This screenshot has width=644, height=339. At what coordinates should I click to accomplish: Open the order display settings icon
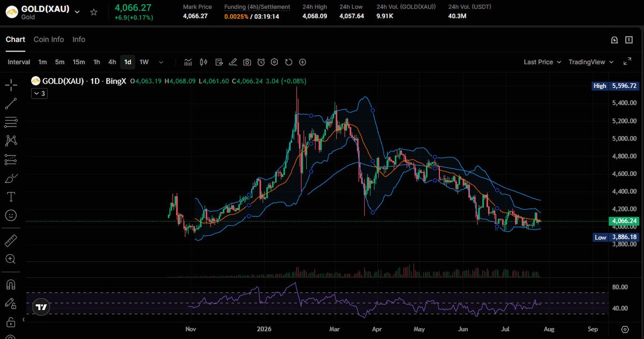coord(219,62)
